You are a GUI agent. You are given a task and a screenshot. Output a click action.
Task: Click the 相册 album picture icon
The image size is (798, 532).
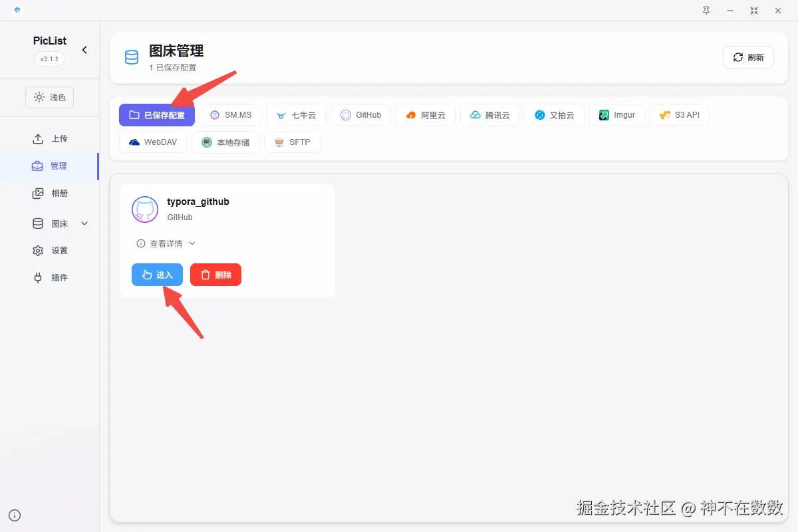click(38, 194)
